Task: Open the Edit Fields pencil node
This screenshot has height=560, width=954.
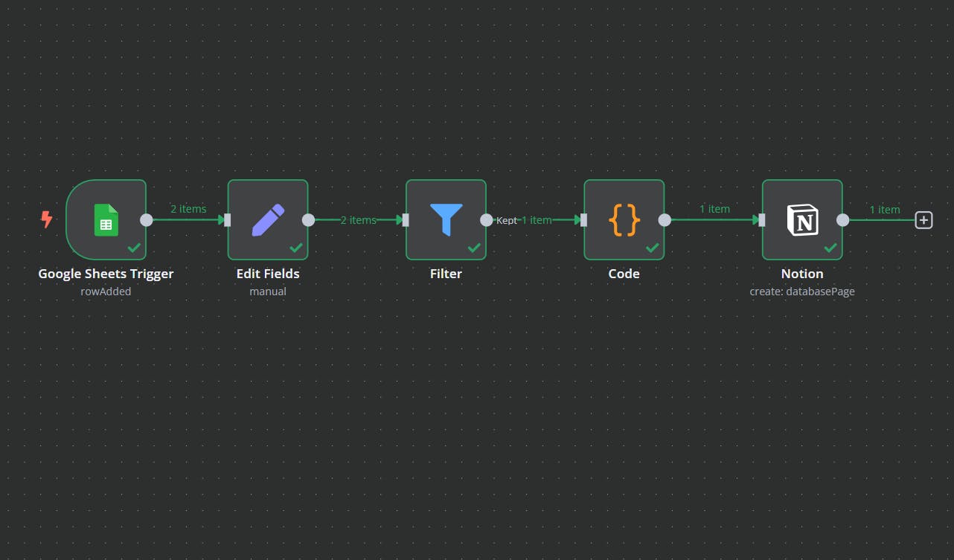Action: pos(268,219)
